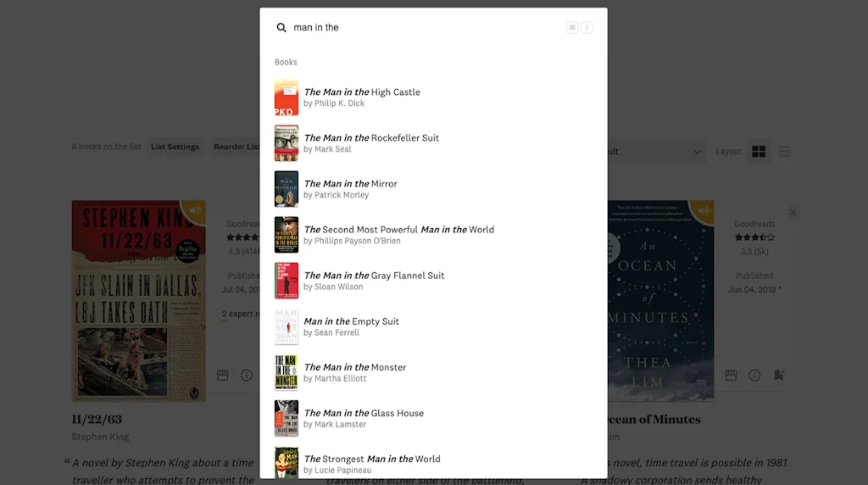The image size is (868, 485).
Task: Click Goodreads rating 3.5 (5k)
Action: point(754,251)
